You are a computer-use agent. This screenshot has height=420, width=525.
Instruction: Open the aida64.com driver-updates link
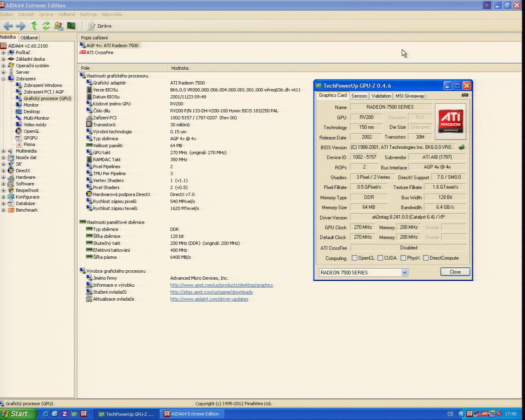point(209,299)
